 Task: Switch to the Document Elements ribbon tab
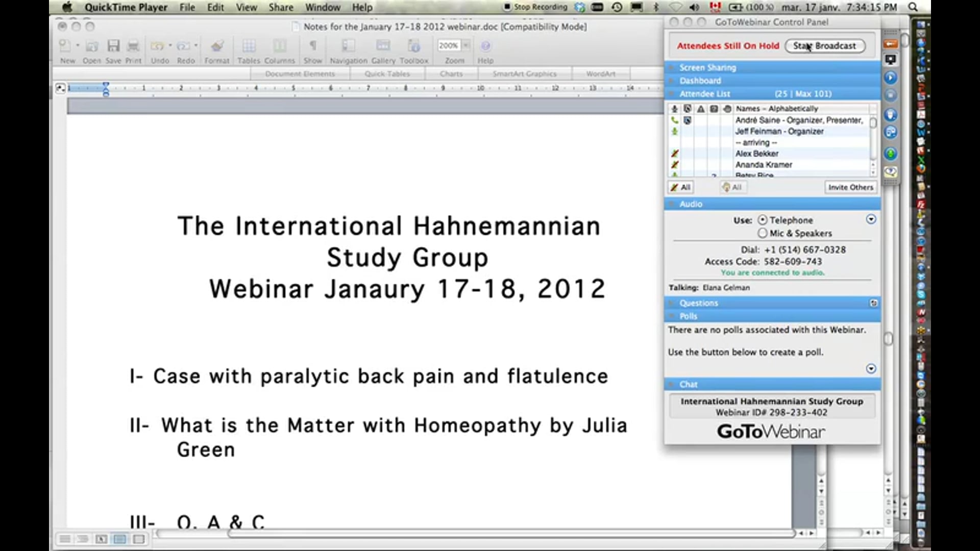click(300, 73)
